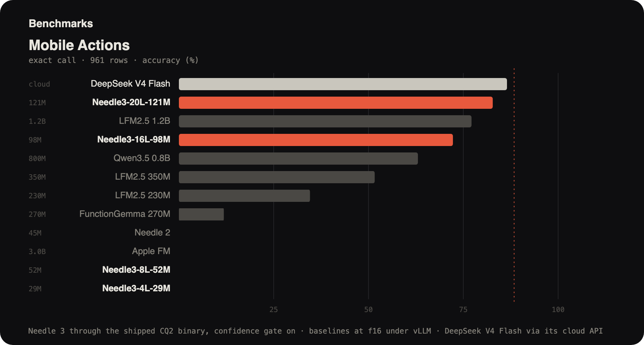Click the "Needle3-4L-29M" model label
The image size is (644, 345).
click(136, 288)
